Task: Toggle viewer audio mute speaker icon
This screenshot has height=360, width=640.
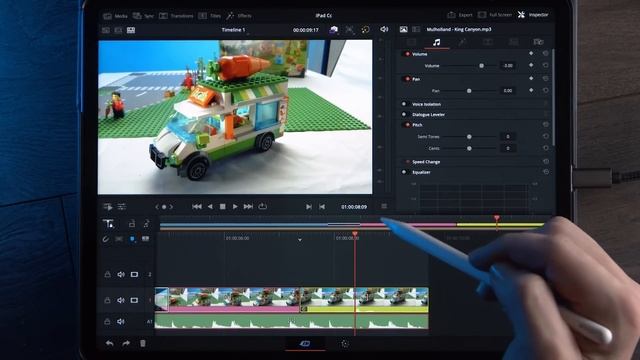Action: 384,29
